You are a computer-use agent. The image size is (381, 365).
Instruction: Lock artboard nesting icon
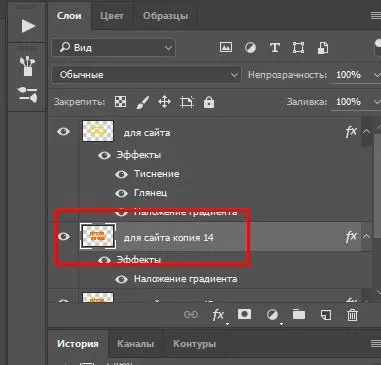pyautogui.click(x=187, y=102)
